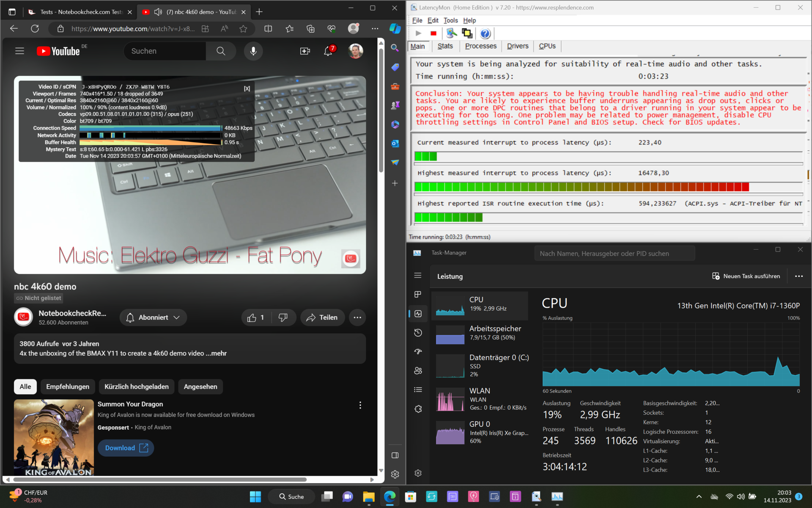Open the Tools menu in LatencyMon
This screenshot has height=508, width=812.
point(450,20)
